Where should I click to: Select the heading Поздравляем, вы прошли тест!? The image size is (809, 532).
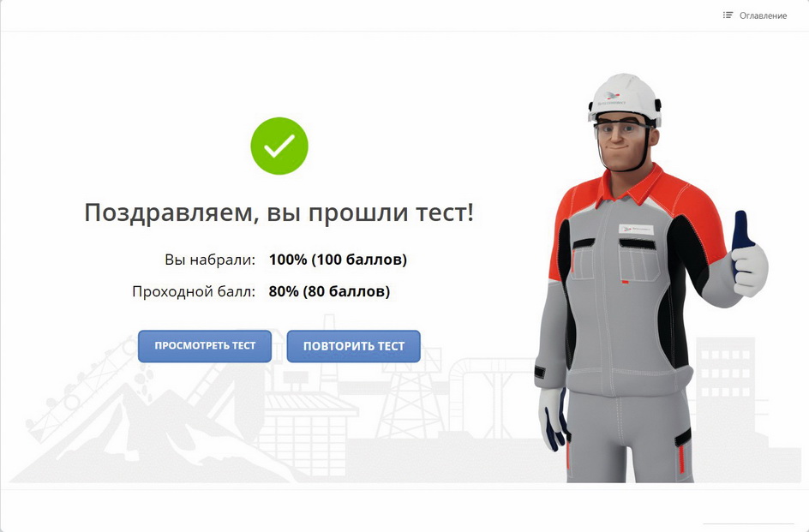tap(279, 212)
